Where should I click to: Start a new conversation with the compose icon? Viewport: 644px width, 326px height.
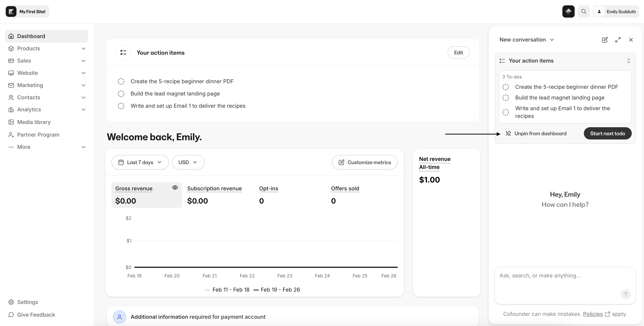(x=605, y=40)
